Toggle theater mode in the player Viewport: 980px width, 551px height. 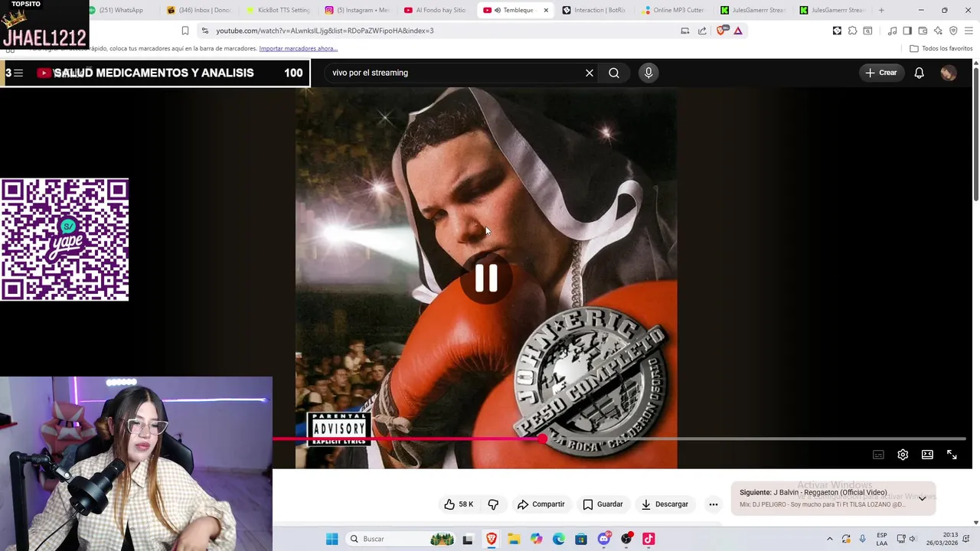click(927, 455)
